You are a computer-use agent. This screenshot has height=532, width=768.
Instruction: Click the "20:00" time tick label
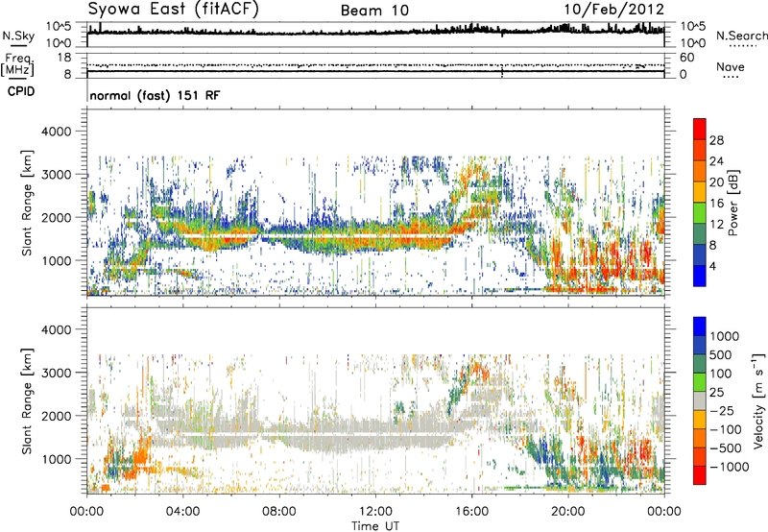point(567,512)
